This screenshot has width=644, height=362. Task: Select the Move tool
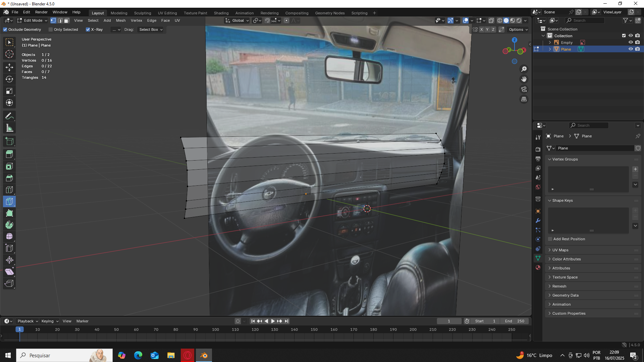(x=9, y=67)
